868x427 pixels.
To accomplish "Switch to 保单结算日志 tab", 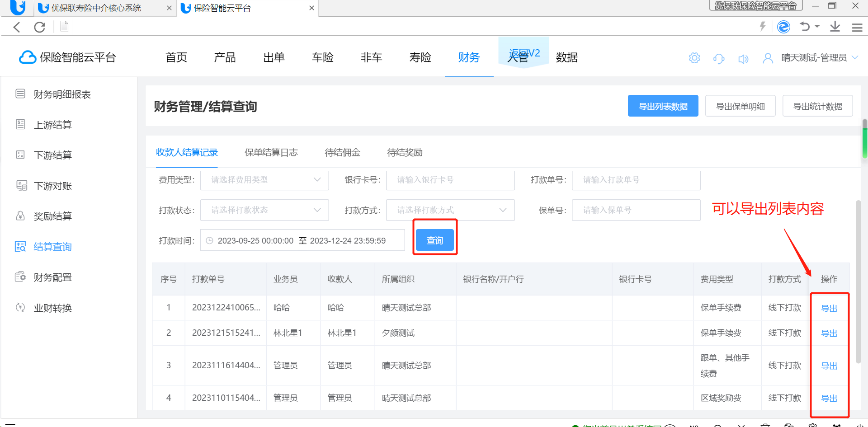I will (x=271, y=152).
